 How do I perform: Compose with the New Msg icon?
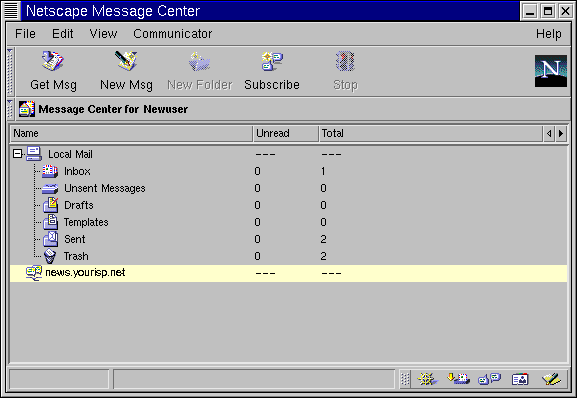(126, 71)
